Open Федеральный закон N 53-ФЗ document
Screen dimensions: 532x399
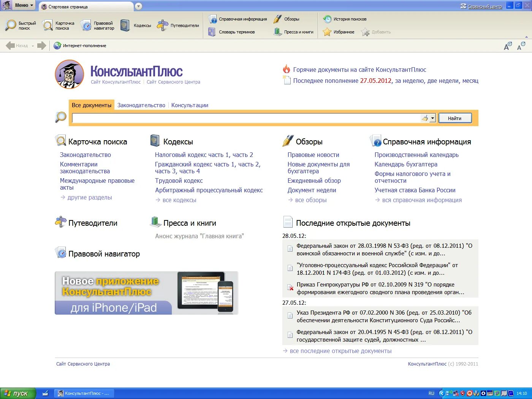(x=384, y=249)
